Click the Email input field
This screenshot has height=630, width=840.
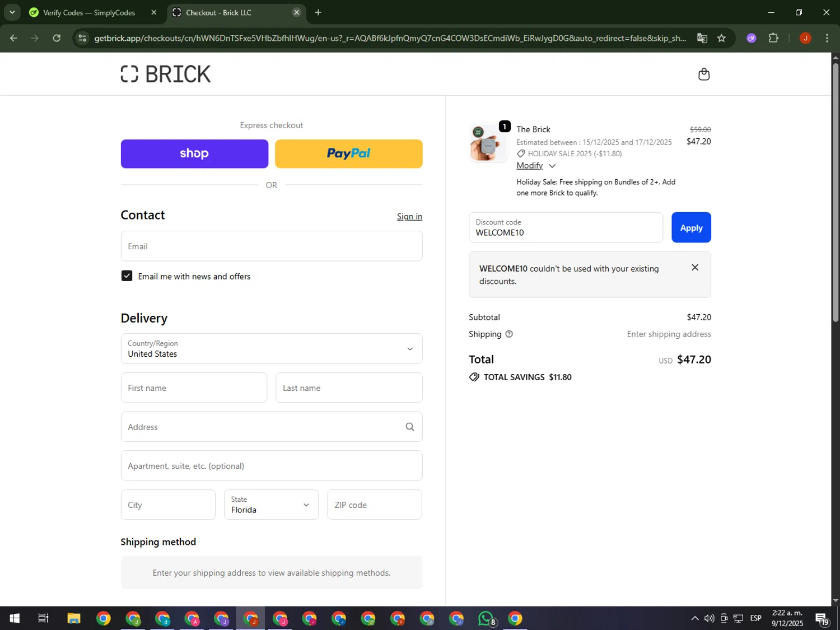coord(272,246)
